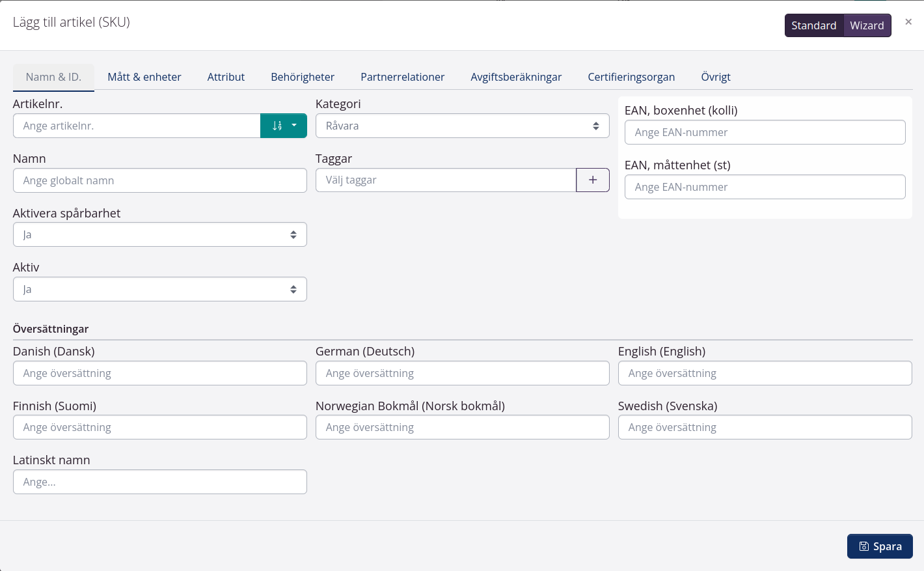
Task: Switch to Wizard mode
Action: click(867, 25)
